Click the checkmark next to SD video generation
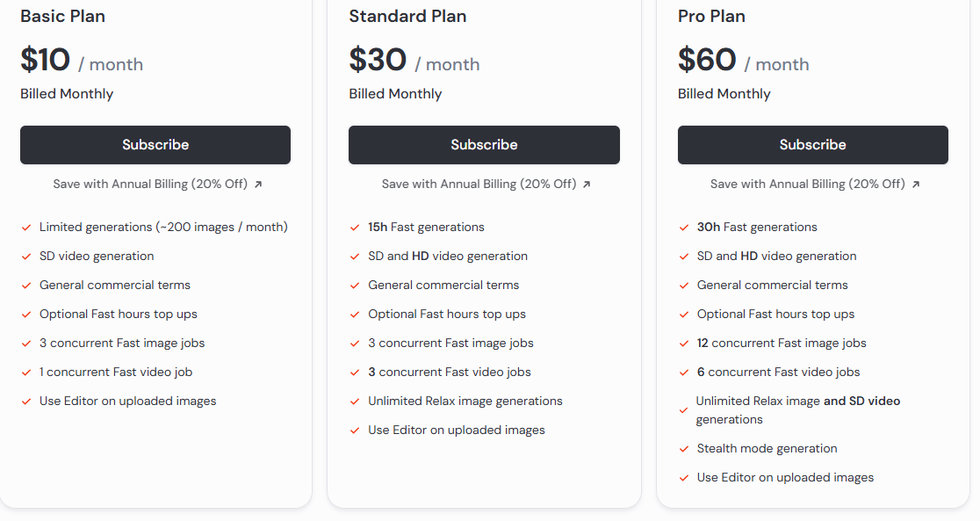The image size is (980, 521). (25, 256)
